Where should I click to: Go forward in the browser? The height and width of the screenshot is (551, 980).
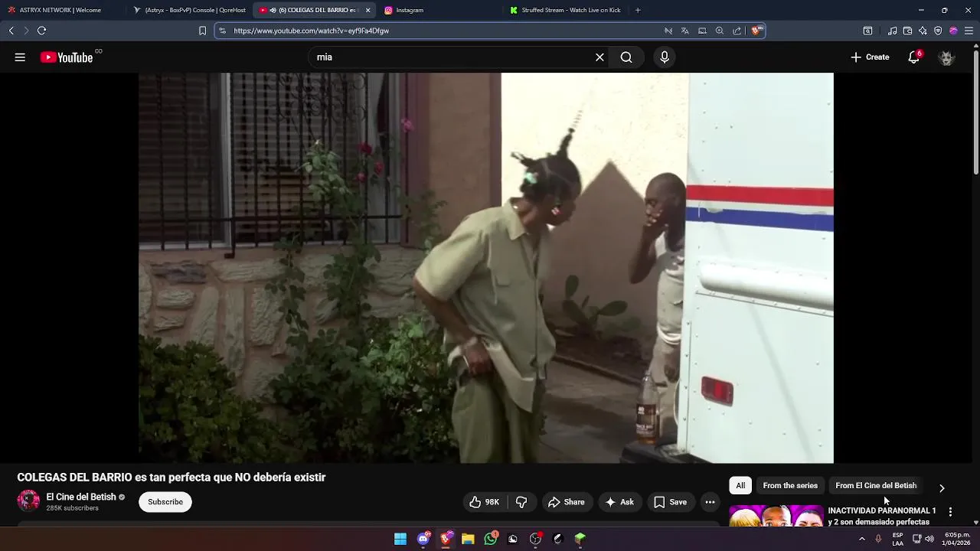26,31
